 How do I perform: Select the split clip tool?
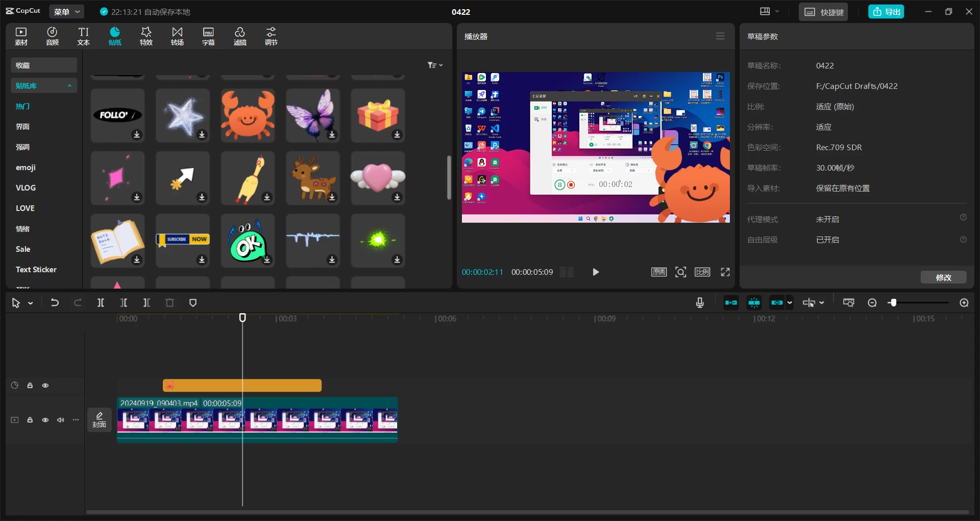pos(101,303)
